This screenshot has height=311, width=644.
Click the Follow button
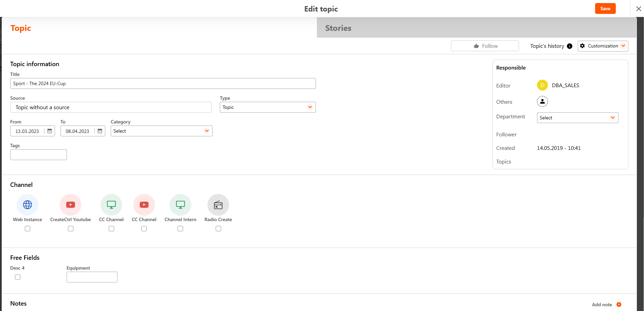485,46
